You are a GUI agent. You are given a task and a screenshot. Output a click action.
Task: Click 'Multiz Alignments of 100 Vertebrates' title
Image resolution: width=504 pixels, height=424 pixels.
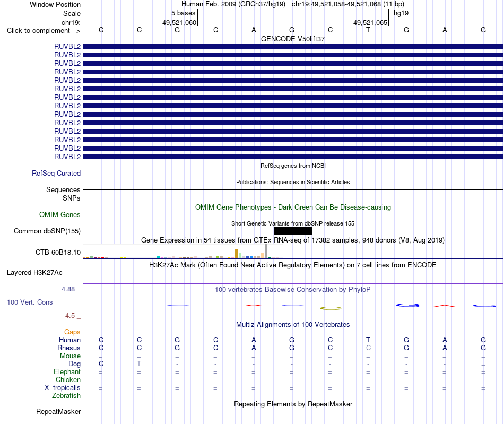[x=293, y=325]
